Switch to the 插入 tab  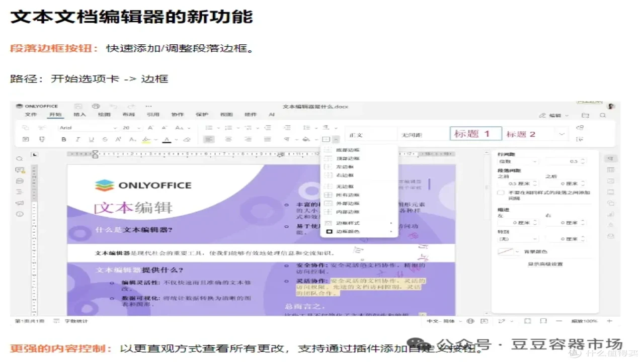click(79, 115)
